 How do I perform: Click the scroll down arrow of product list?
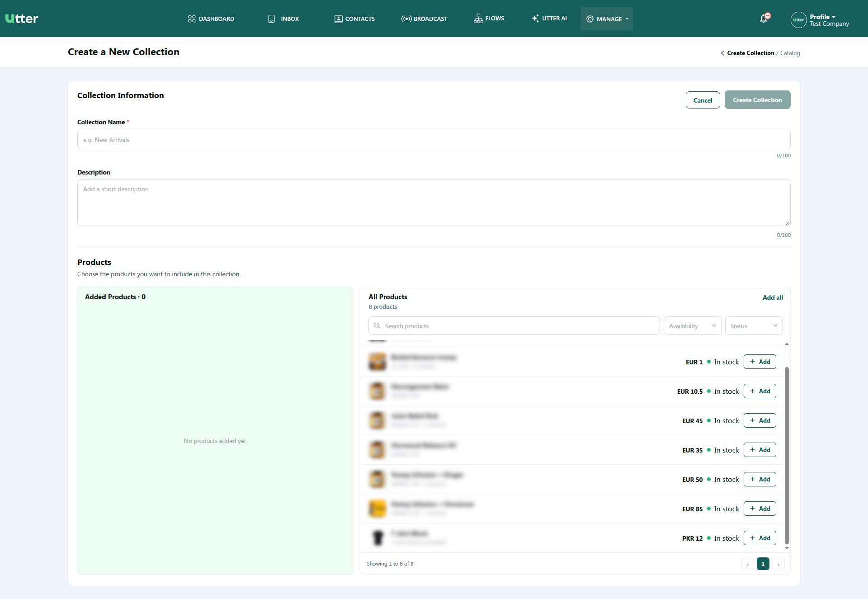[x=787, y=548]
